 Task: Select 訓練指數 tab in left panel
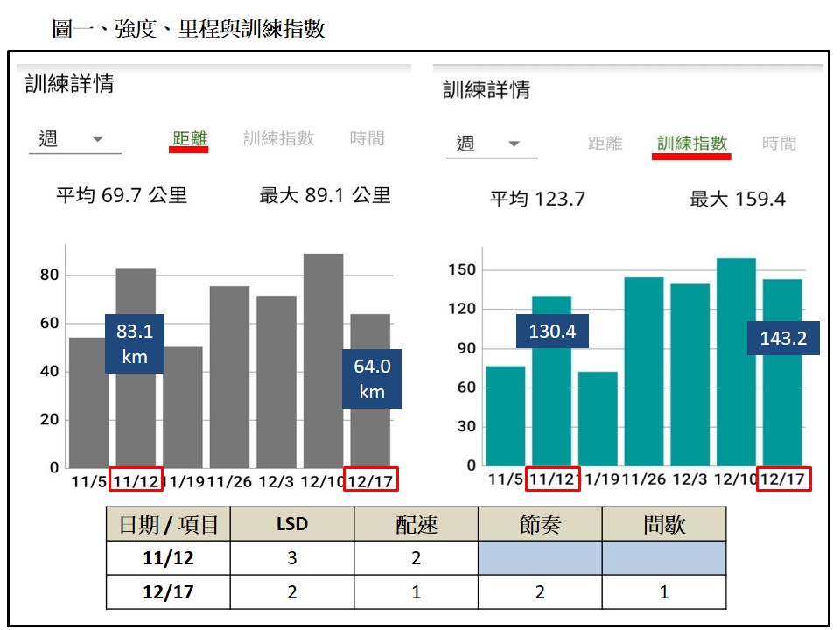click(278, 138)
